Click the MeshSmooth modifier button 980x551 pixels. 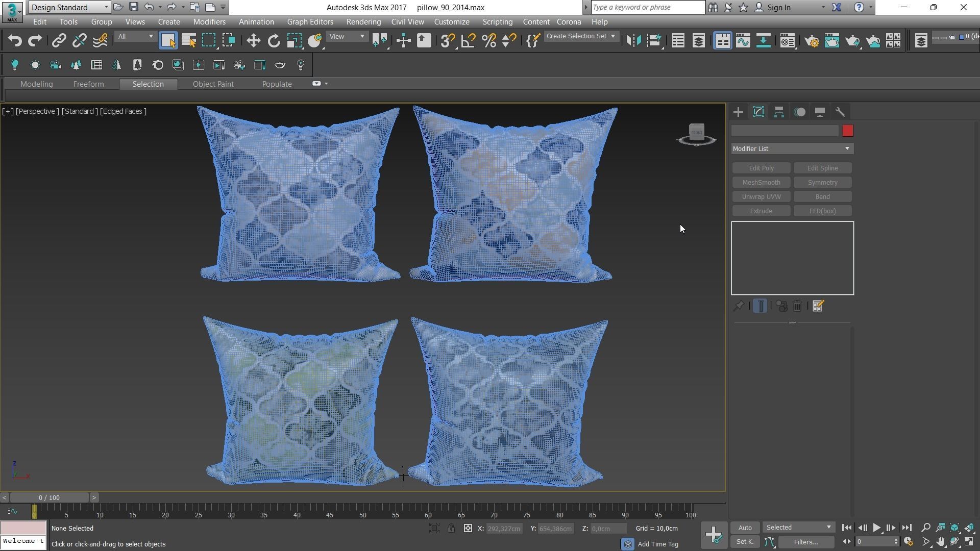[761, 183]
